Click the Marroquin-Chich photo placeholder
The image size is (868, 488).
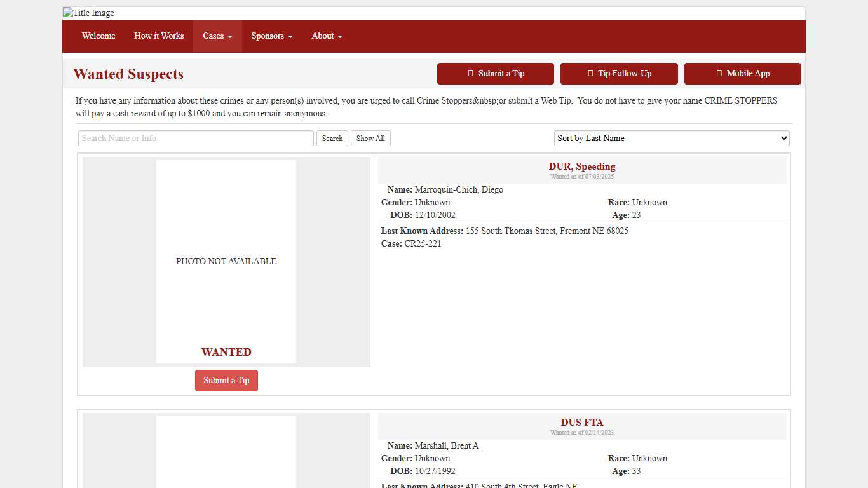coord(226,261)
